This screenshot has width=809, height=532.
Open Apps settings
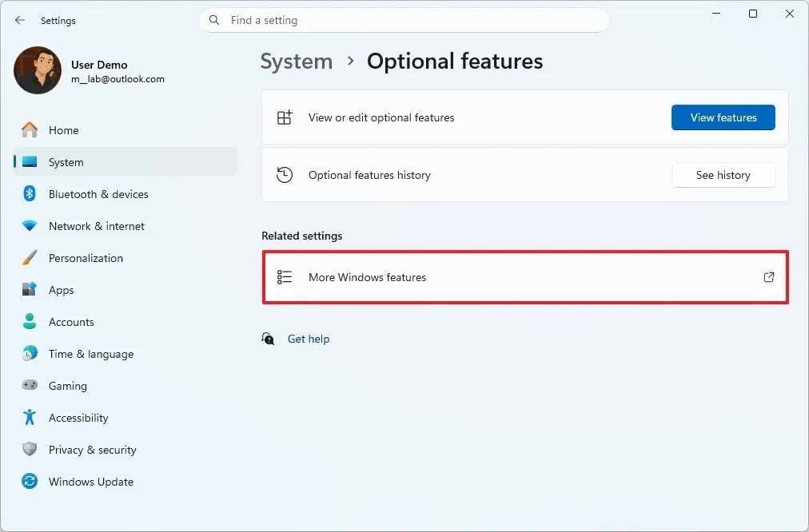(x=61, y=289)
